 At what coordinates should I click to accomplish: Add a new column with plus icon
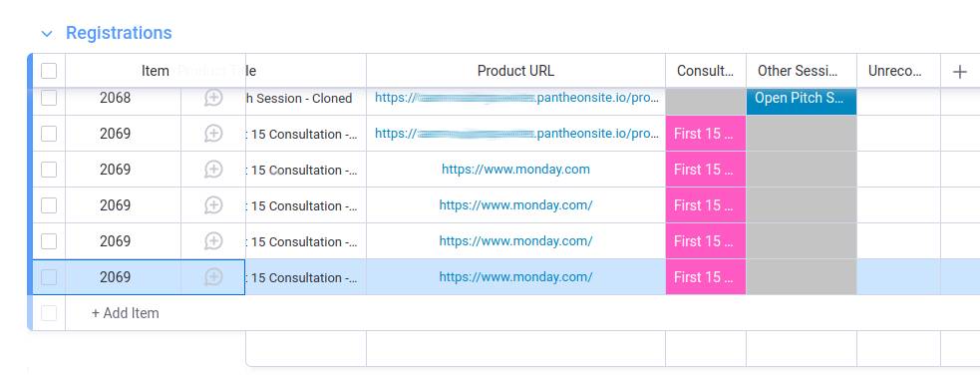point(959,71)
